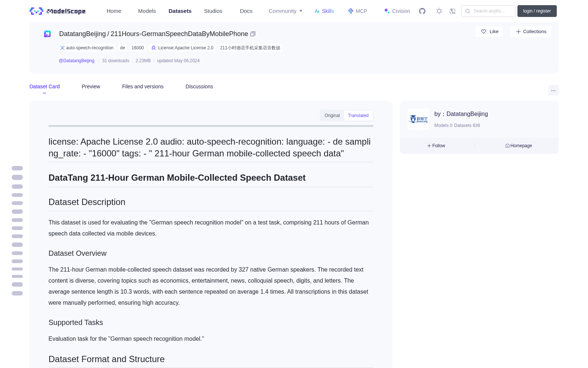
Task: Follow DatatangBeijing
Action: point(436,146)
